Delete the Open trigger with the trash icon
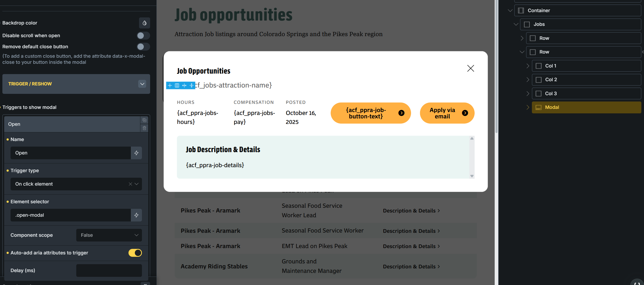The width and height of the screenshot is (644, 285). click(x=144, y=128)
